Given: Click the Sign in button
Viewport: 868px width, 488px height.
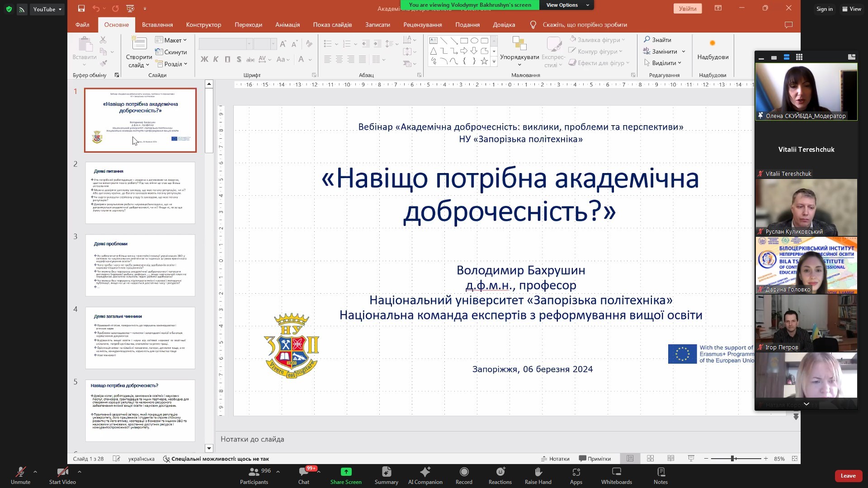Looking at the screenshot, I should (x=824, y=9).
